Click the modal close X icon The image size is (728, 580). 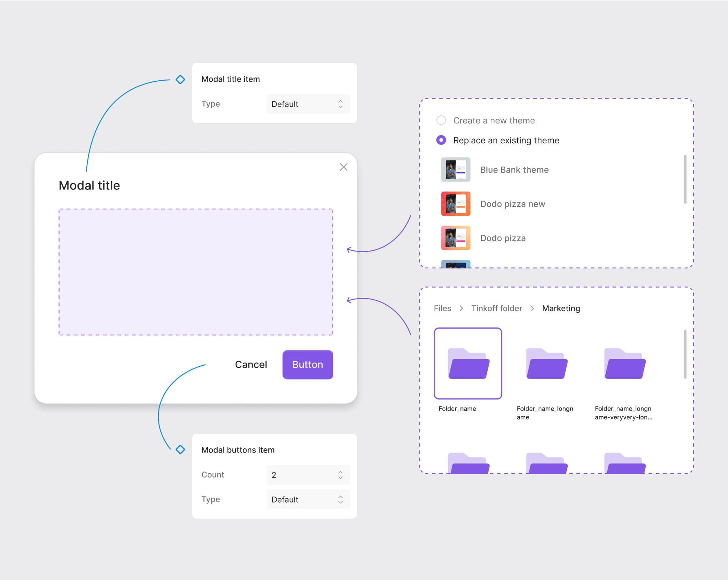click(343, 167)
